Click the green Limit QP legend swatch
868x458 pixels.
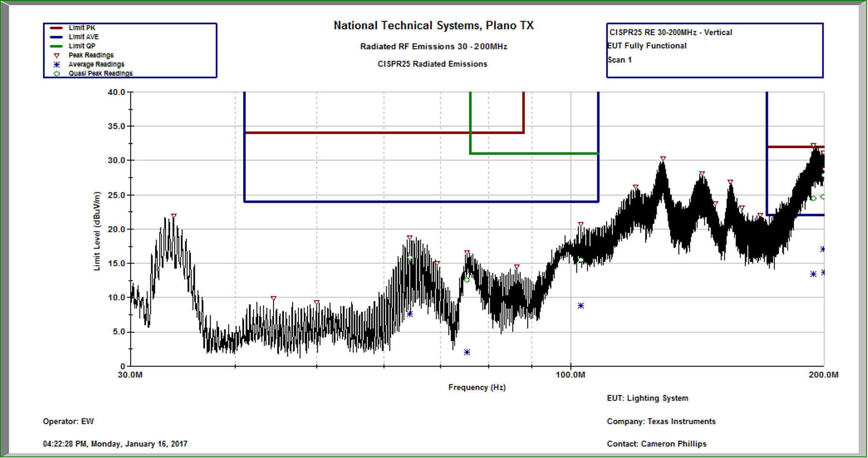(x=56, y=46)
